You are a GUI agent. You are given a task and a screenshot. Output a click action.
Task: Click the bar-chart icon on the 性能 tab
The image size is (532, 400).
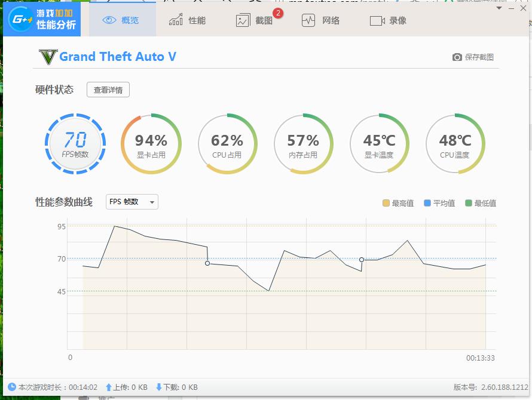pos(175,20)
